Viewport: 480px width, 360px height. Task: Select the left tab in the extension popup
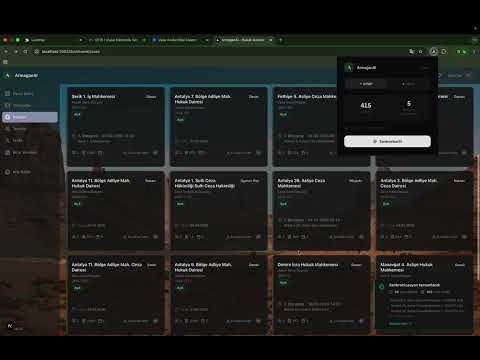coord(366,84)
